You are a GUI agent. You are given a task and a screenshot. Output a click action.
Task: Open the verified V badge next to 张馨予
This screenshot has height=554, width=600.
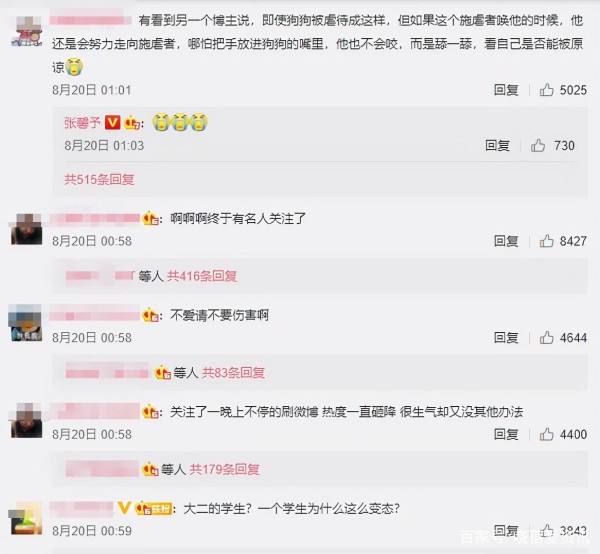click(112, 122)
